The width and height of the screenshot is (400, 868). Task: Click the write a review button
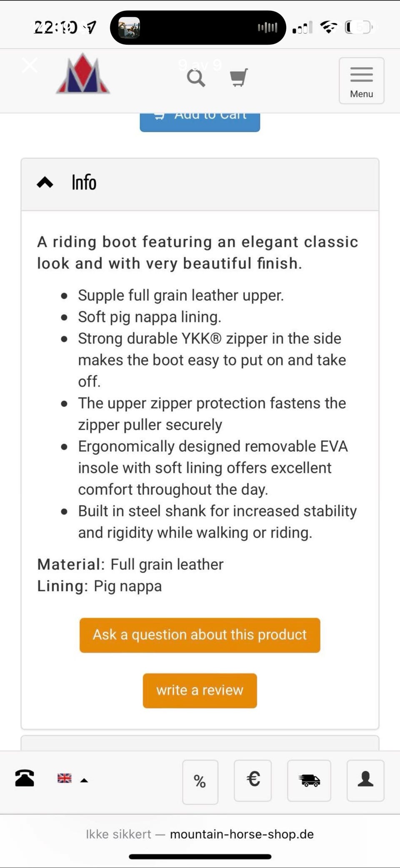tap(200, 690)
